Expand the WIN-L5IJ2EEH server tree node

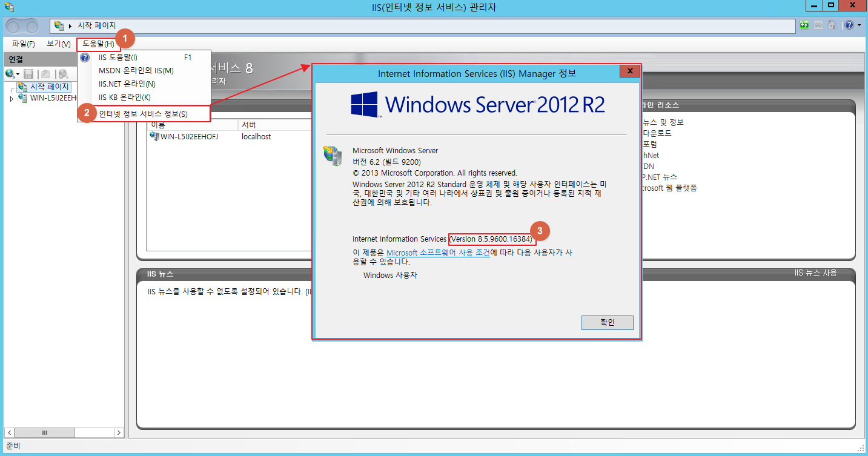point(12,98)
